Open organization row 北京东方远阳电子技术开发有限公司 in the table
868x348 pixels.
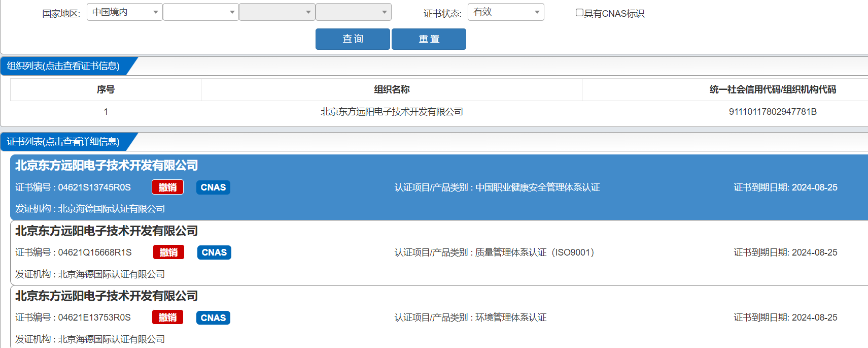392,112
